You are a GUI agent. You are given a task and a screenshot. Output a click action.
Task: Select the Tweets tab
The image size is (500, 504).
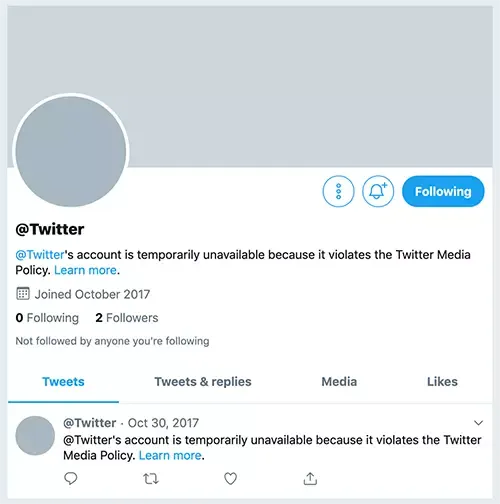tap(63, 382)
